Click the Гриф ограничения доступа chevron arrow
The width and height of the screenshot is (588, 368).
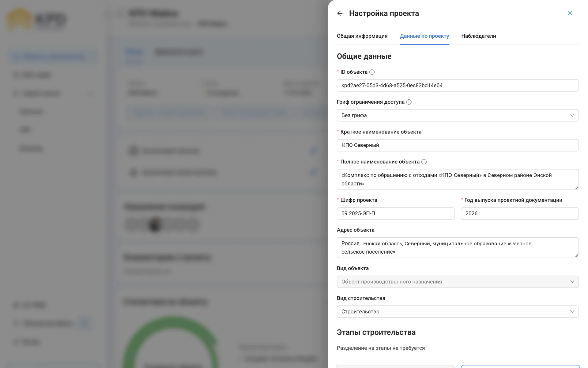click(x=572, y=115)
